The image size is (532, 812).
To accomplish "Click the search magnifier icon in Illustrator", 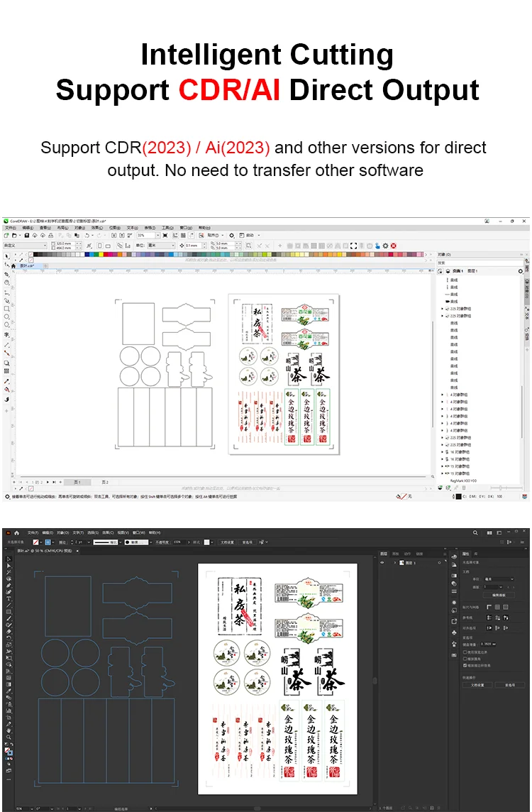I will click(475, 532).
